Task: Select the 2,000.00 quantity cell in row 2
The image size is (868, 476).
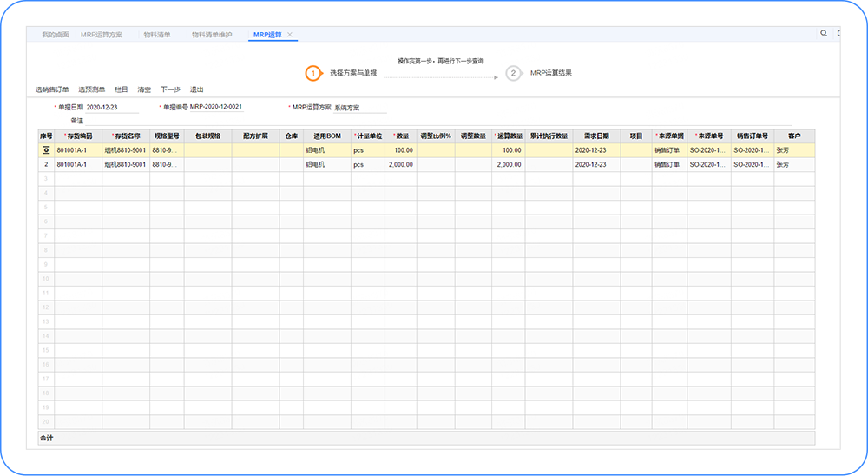Action: tap(401, 164)
